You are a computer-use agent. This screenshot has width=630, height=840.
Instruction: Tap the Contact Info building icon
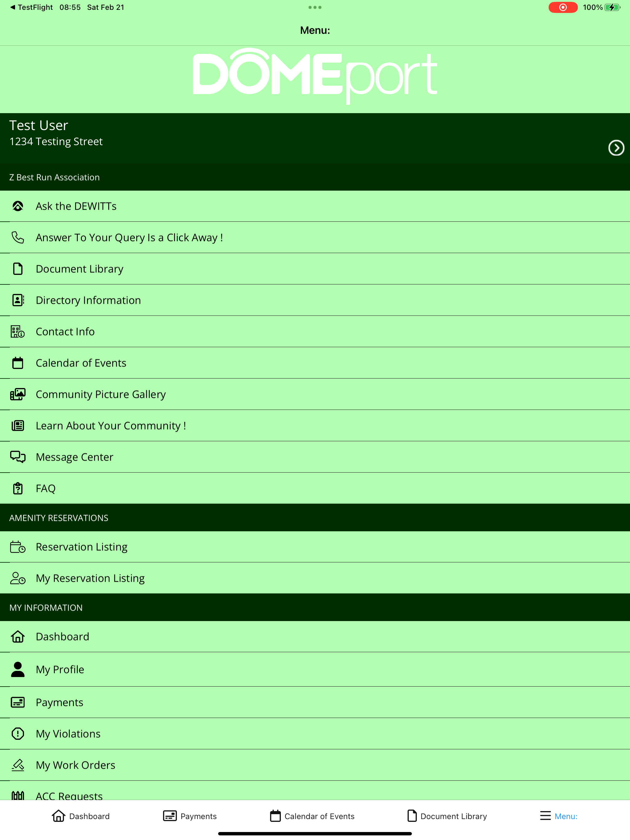pos(18,331)
